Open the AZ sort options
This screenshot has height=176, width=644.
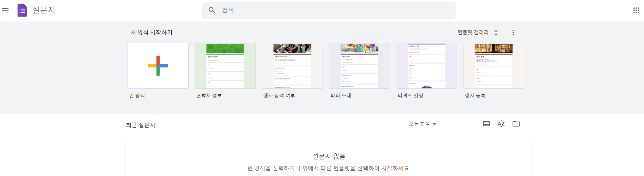click(x=501, y=124)
